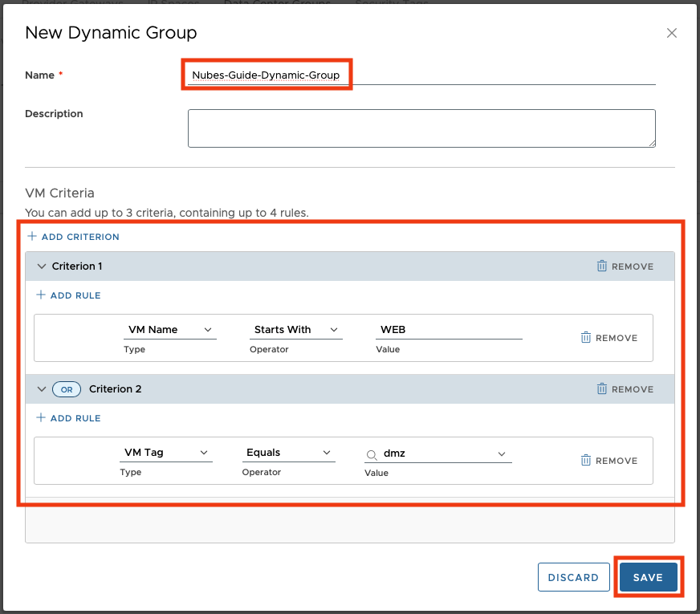
Task: Add rule under Criterion 1
Action: (x=68, y=295)
